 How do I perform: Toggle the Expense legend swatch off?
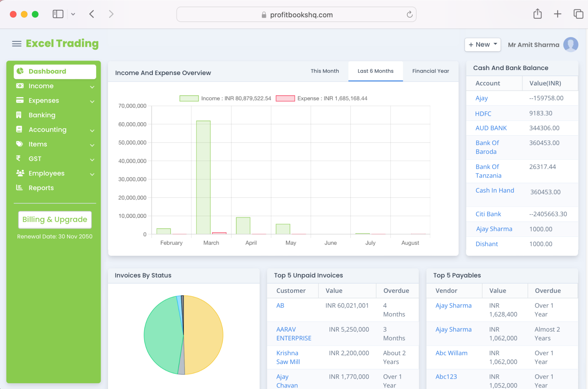click(285, 98)
